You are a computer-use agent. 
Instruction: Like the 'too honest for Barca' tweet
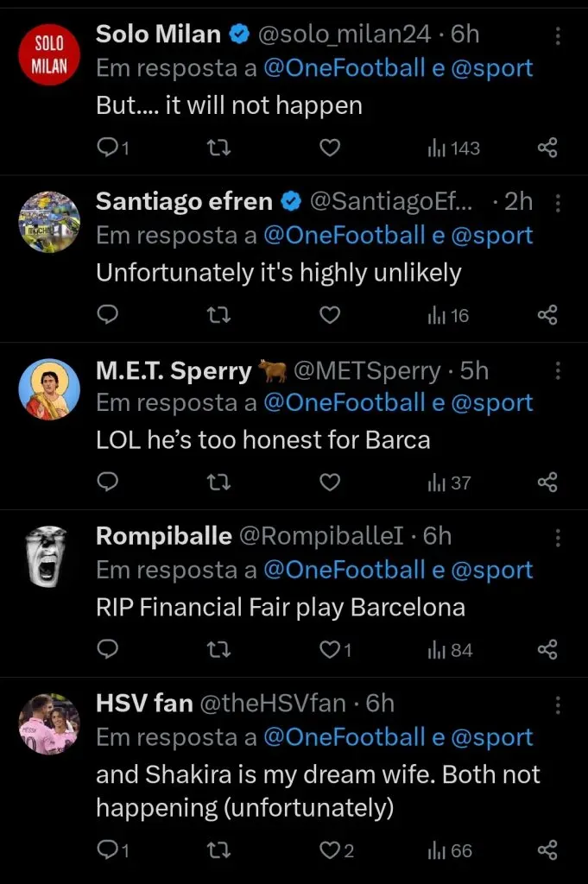click(330, 483)
